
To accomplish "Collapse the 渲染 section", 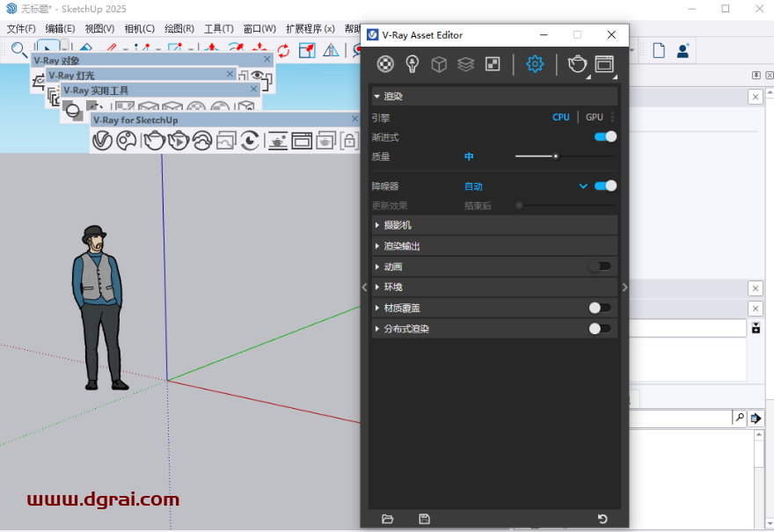I will (x=377, y=96).
